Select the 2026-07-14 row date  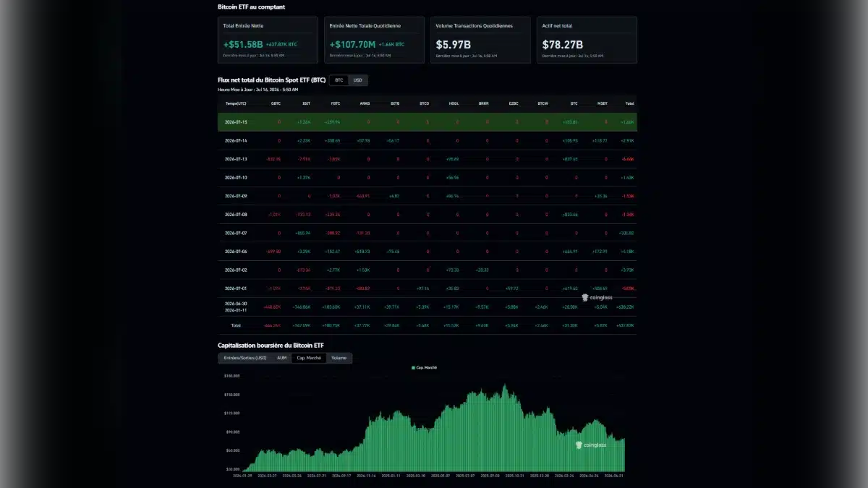(x=237, y=140)
